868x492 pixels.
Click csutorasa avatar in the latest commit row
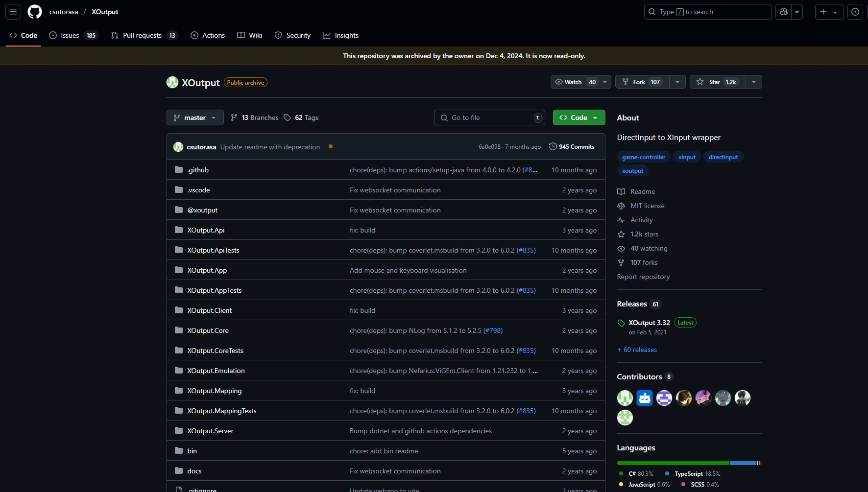pyautogui.click(x=178, y=147)
